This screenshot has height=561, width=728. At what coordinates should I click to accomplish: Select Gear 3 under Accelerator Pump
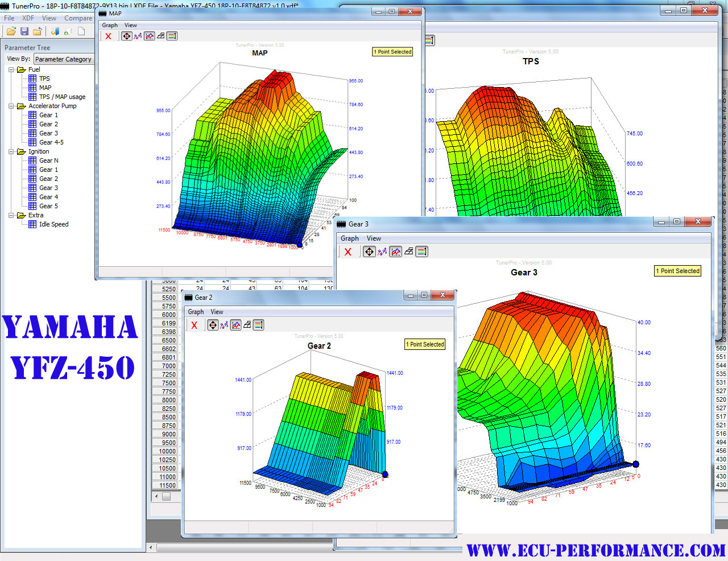(48, 133)
